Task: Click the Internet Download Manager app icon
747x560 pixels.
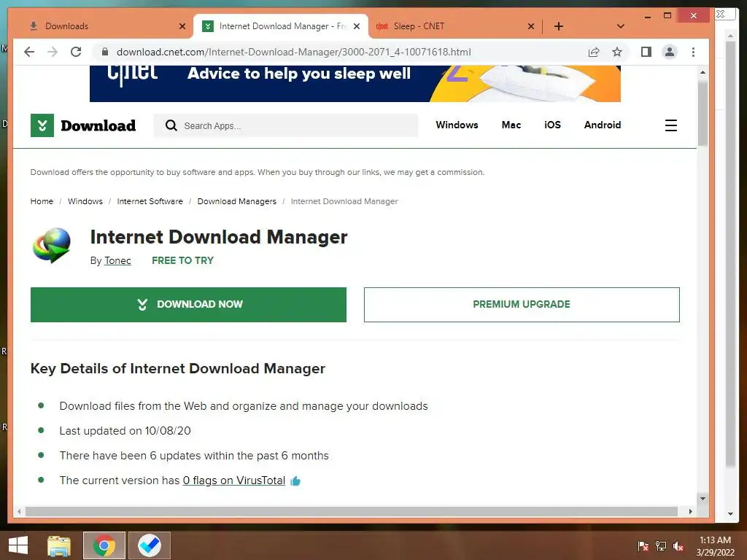Action: point(52,245)
